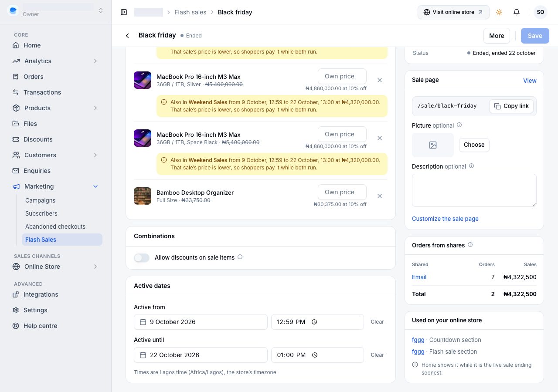Remove Bamboo Desktop Organizer from sale
The image size is (558, 392).
coord(380,196)
